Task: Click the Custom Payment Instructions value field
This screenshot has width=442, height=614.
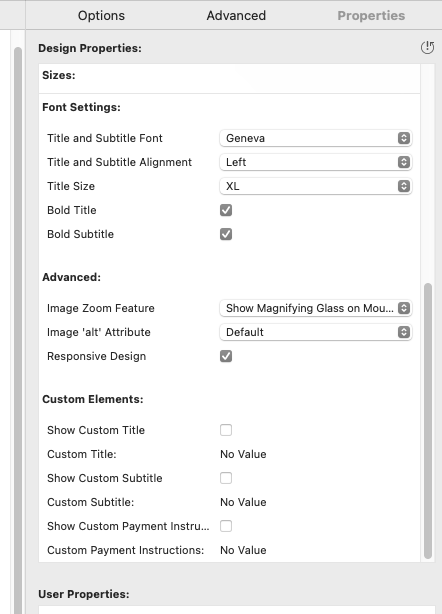Action: (243, 550)
